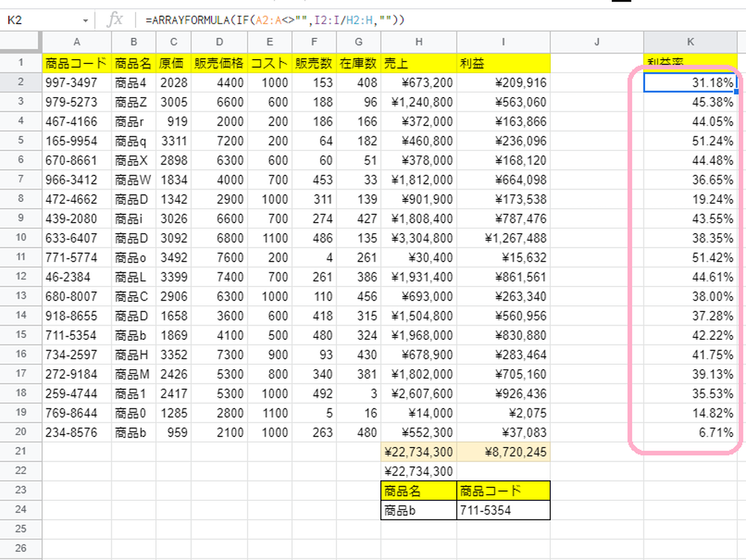Image resolution: width=746 pixels, height=560 pixels.
Task: Select cell with code 680-8007
Action: (x=77, y=296)
